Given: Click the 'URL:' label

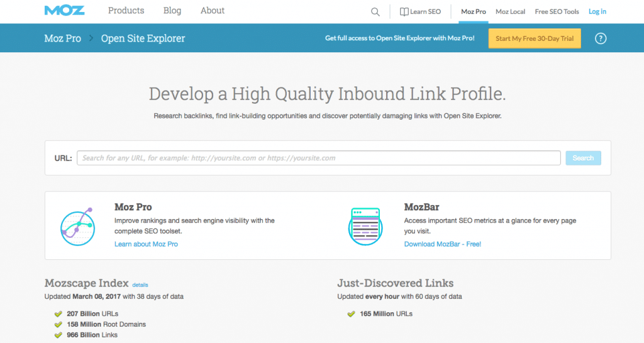Looking at the screenshot, I should point(64,158).
